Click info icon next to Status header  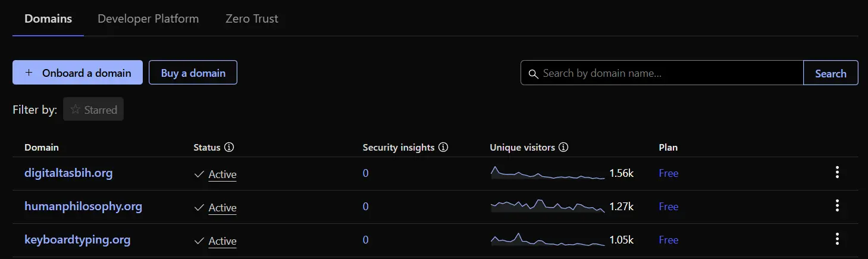[x=229, y=147]
